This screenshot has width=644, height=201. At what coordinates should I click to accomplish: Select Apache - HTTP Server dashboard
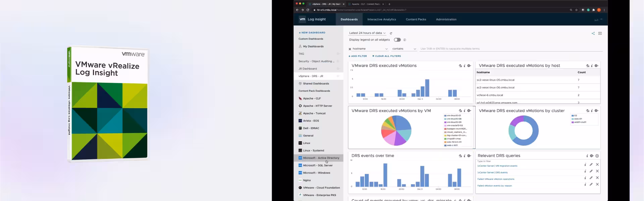click(x=317, y=106)
